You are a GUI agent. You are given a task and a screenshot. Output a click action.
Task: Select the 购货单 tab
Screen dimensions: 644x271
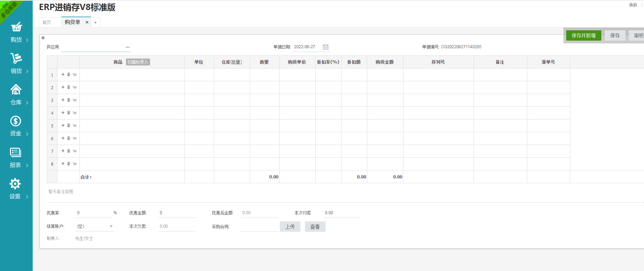(x=73, y=22)
